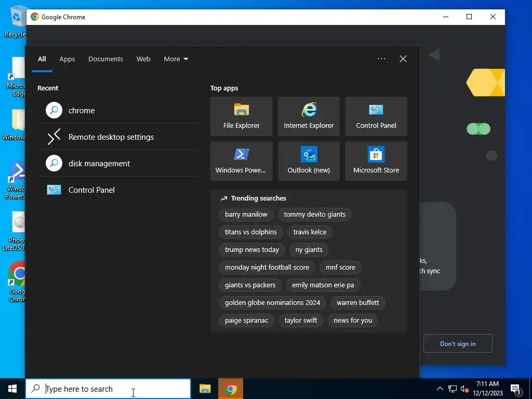This screenshot has width=532, height=399.
Task: Click the Recycle Bin desktop icon
Action: pyautogui.click(x=15, y=22)
